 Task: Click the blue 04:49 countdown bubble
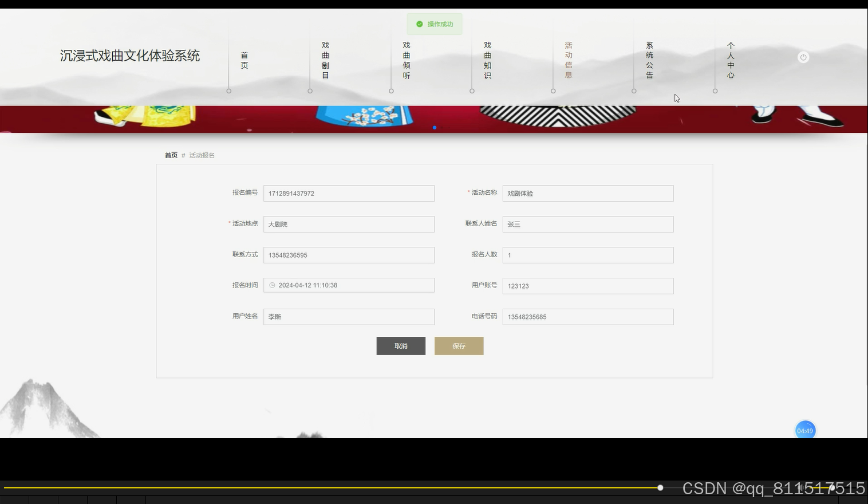tap(805, 430)
